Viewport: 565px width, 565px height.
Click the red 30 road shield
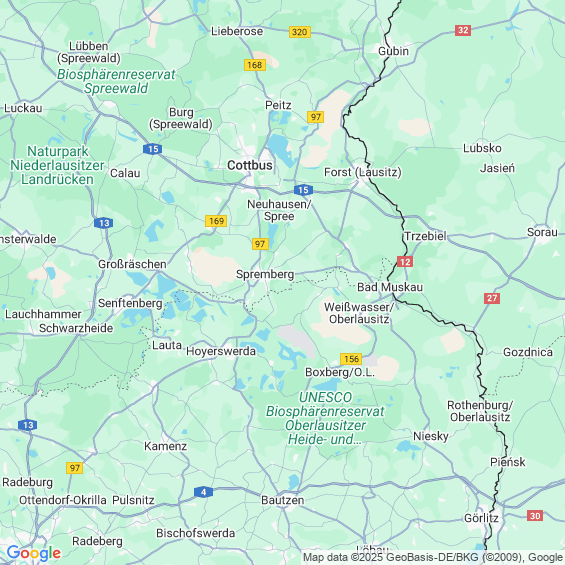(535, 516)
